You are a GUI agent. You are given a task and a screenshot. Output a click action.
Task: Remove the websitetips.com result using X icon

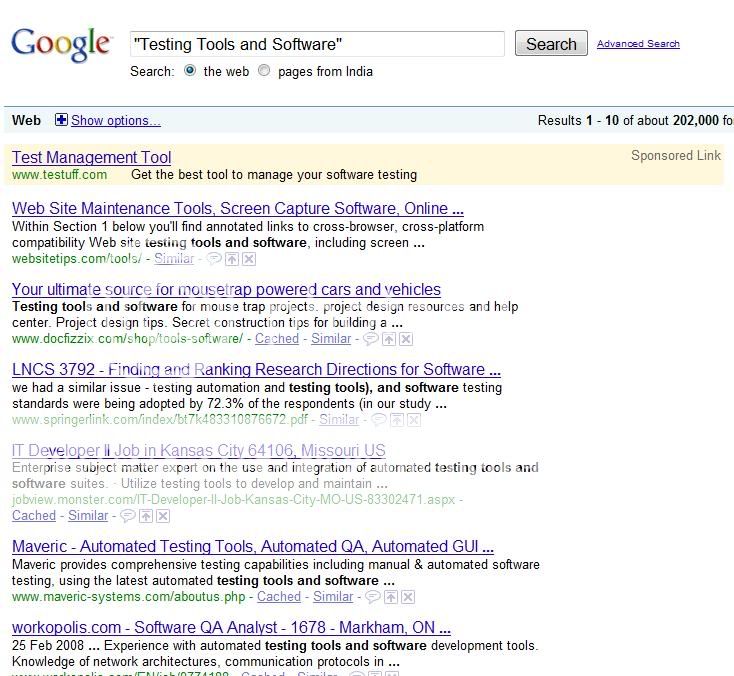(x=249, y=259)
